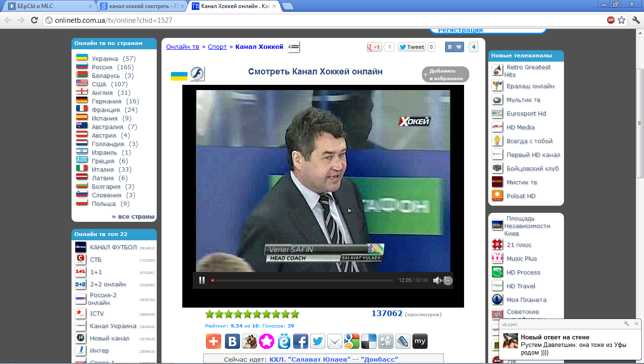Image resolution: width=644 pixels, height=364 pixels.
Task: Open Бойцовский клуб channel
Action: (533, 168)
